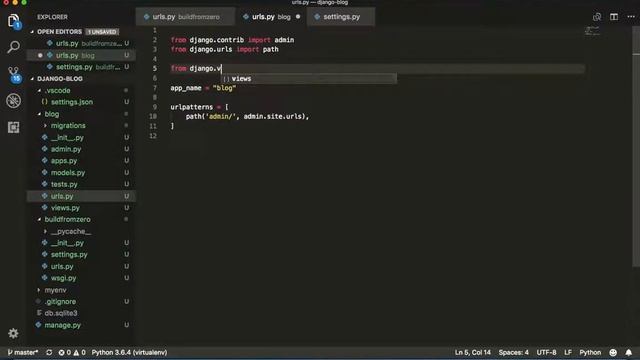640x360 pixels.
Task: Change the Spaces: 4 indentation setting
Action: 513,352
